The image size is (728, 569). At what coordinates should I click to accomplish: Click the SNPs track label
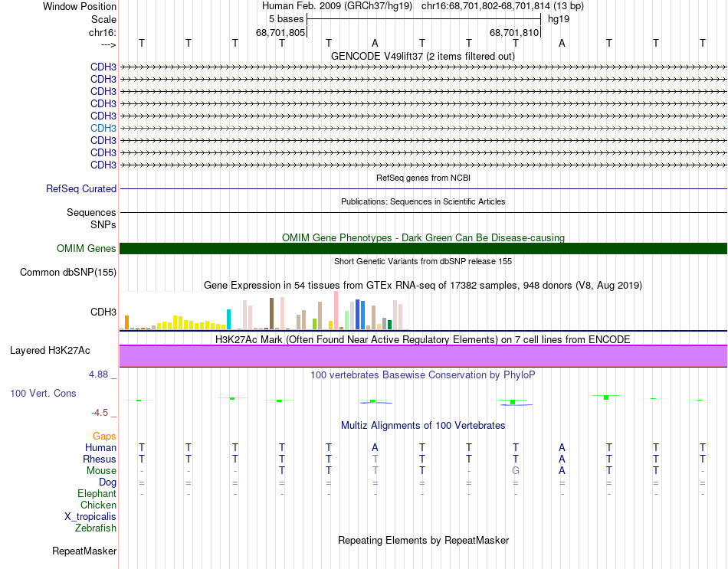pyautogui.click(x=103, y=224)
